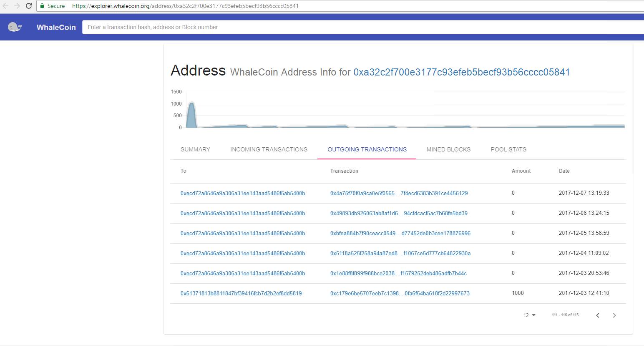Select the Outgoing Transactions tab
The width and height of the screenshot is (644, 350).
pyautogui.click(x=367, y=149)
